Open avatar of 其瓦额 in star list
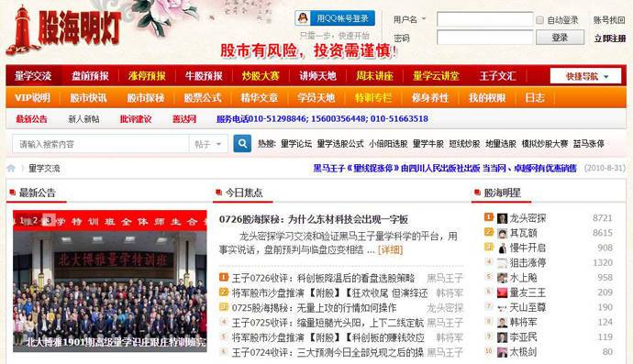This screenshot has height=364, width=633. point(502,233)
